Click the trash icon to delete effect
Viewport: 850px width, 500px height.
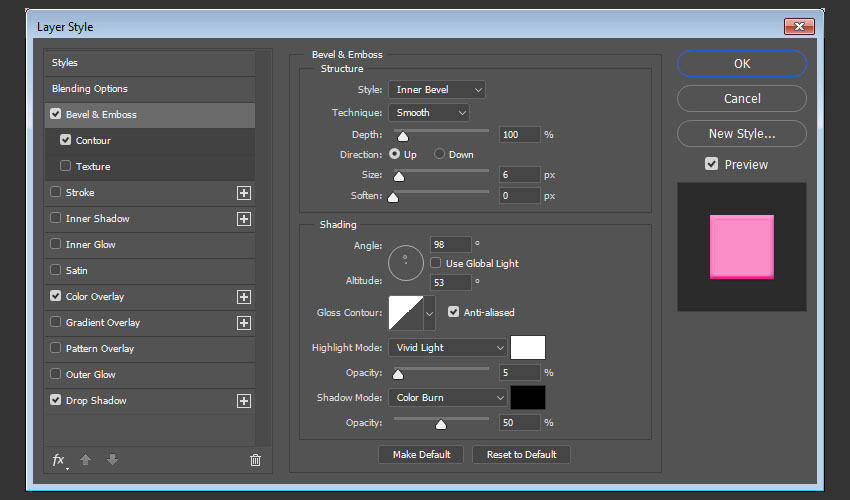point(255,460)
